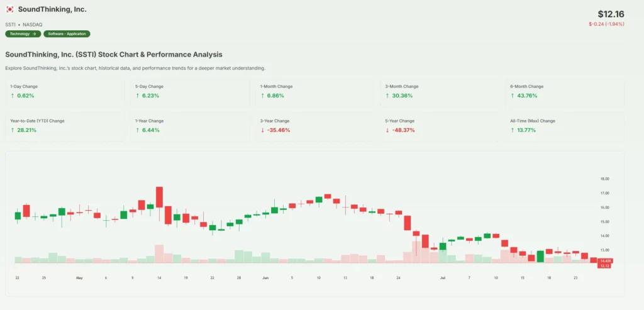Select the Year-to-Date (YTD) Change card

pyautogui.click(x=67, y=126)
